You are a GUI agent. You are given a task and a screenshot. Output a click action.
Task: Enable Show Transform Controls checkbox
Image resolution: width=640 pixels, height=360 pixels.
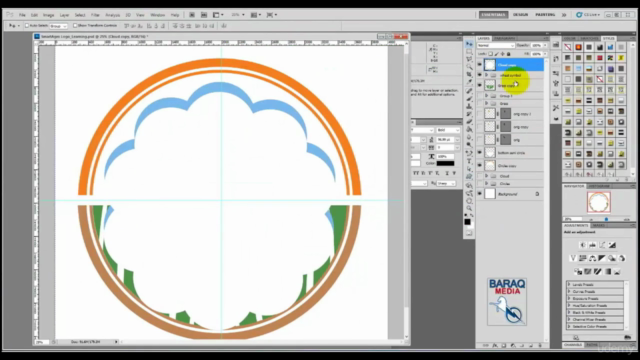75,25
